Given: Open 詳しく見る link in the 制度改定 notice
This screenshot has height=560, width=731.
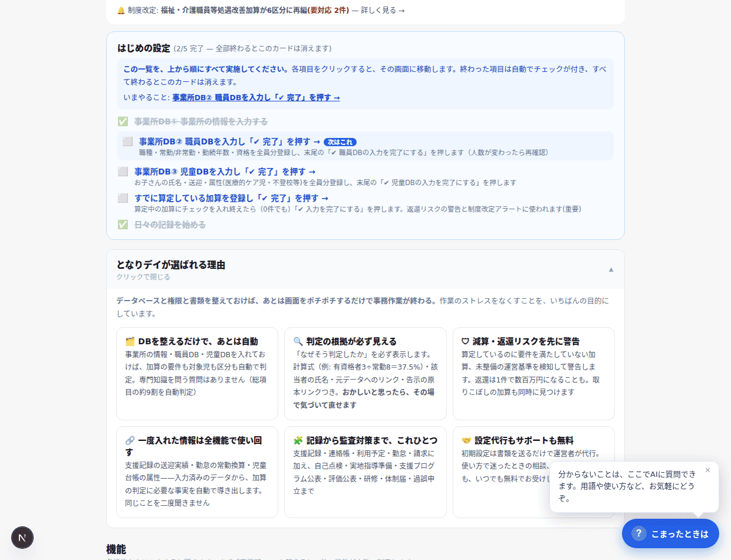Looking at the screenshot, I should pos(383,10).
